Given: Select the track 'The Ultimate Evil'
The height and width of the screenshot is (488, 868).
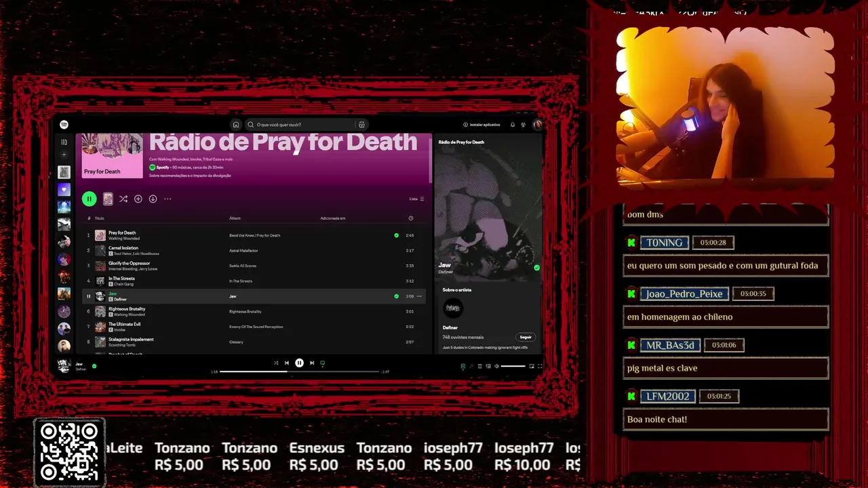Looking at the screenshot, I should 124,324.
